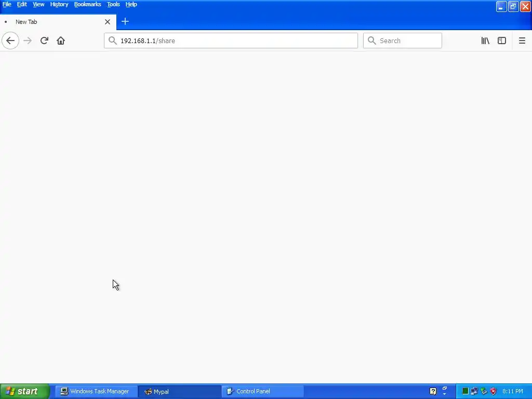Viewport: 532px width, 399px height.
Task: Click the 8:11 PM system clock
Action: 513,392
